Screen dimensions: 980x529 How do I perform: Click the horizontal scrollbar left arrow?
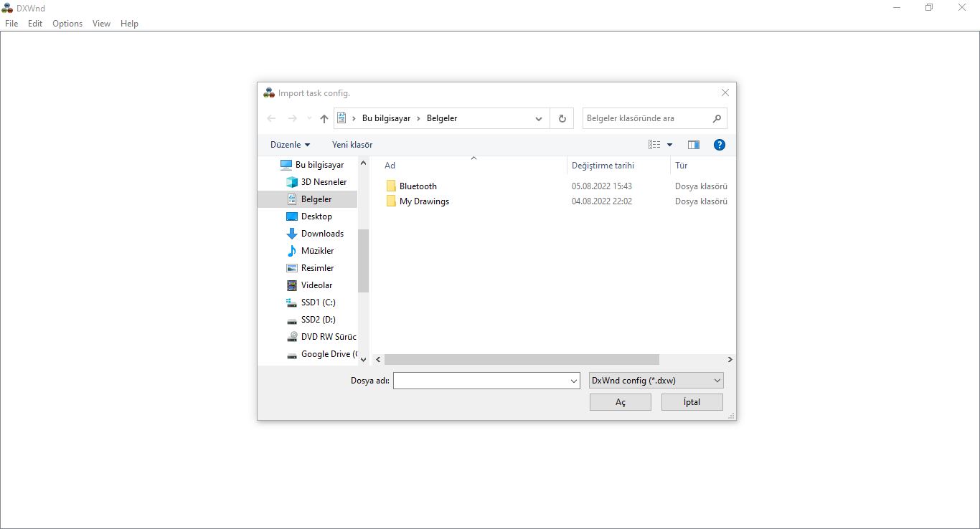click(379, 360)
